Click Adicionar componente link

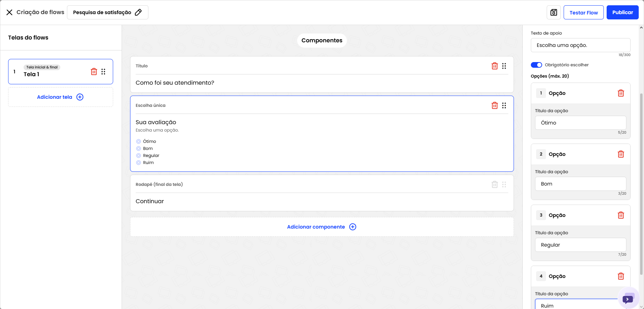(x=316, y=227)
